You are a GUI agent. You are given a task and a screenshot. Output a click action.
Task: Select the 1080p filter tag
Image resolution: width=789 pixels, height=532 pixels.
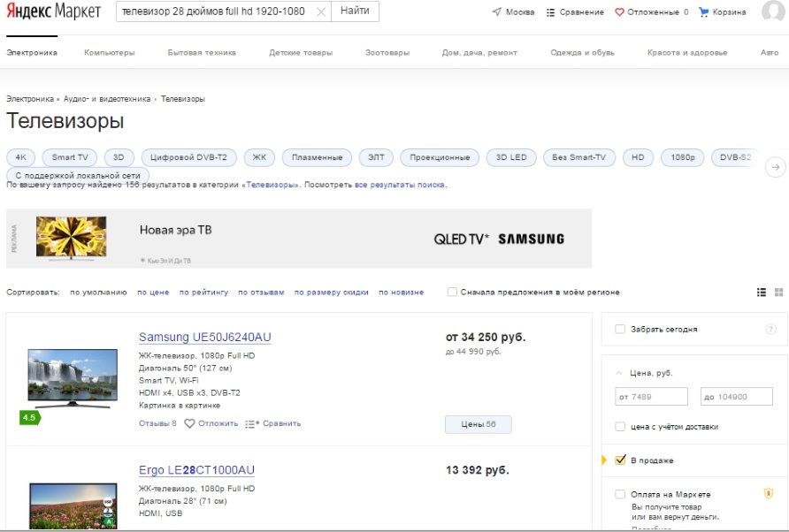(683, 157)
